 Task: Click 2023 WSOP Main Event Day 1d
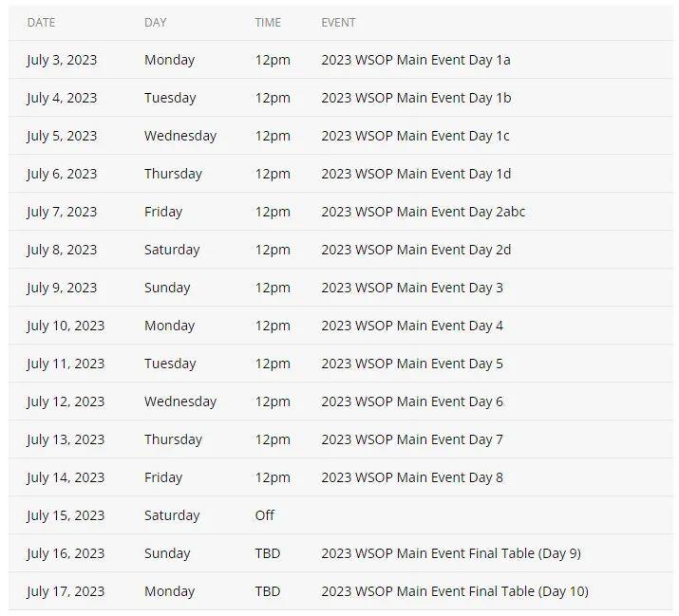point(416,174)
